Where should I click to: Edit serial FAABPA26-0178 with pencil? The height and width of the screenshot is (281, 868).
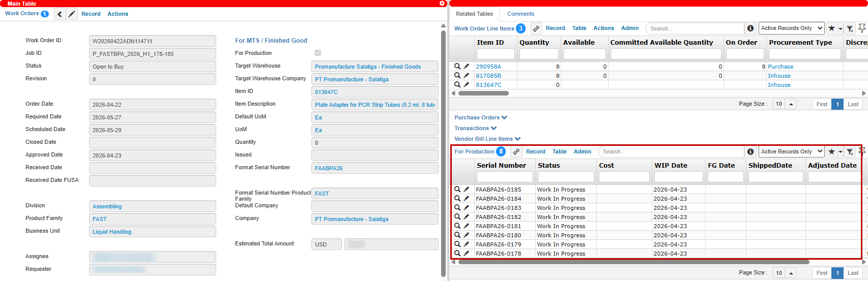(x=466, y=254)
